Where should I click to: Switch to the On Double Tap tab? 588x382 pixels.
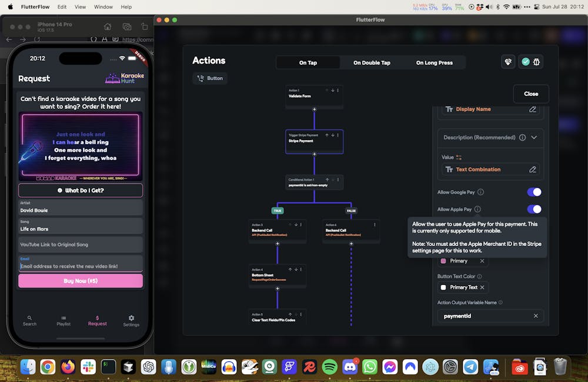point(372,62)
